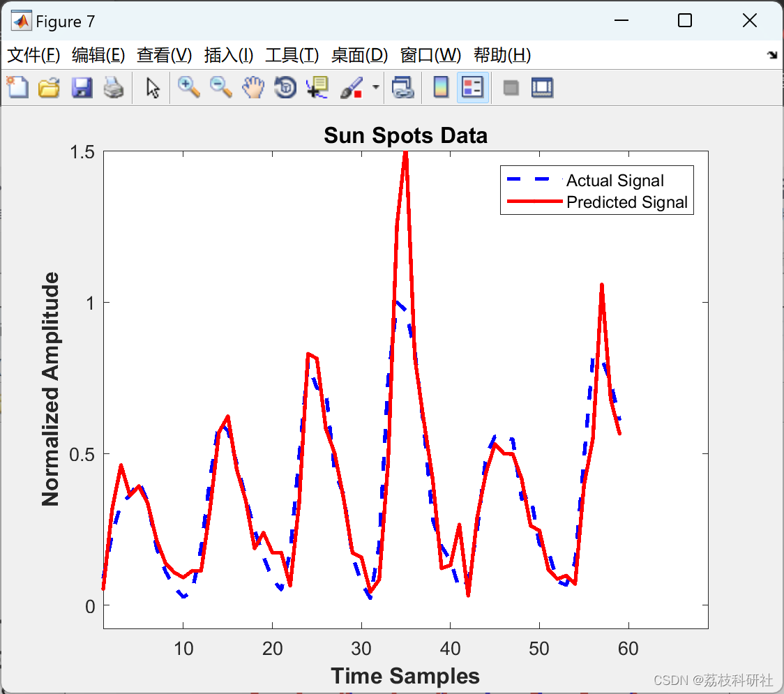Viewport: 784px width, 694px height.
Task: Select the Brush data tool
Action: click(x=352, y=87)
